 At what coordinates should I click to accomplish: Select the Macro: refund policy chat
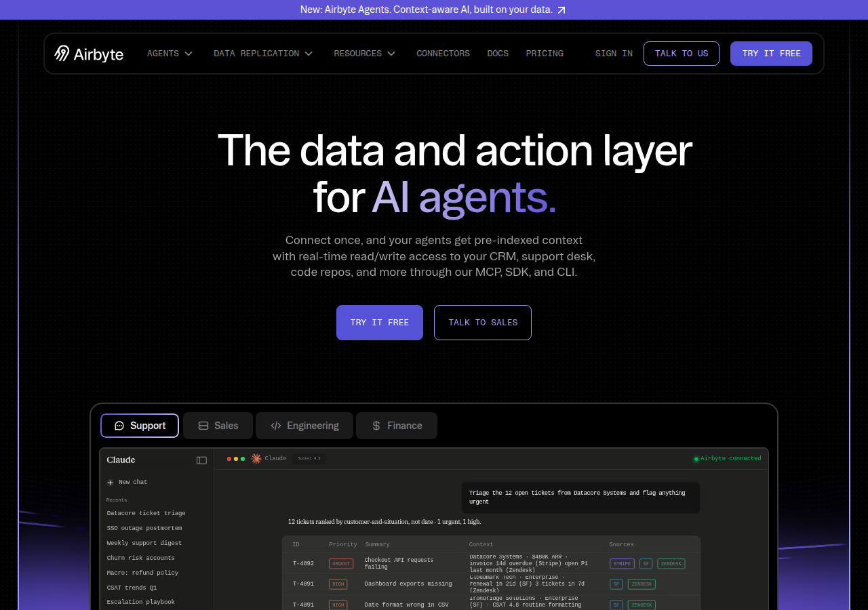click(142, 573)
